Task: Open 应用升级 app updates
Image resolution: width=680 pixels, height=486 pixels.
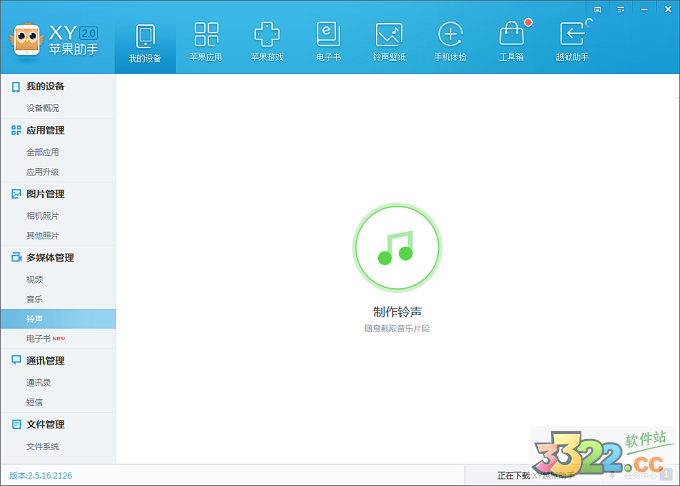Action: pos(42,172)
